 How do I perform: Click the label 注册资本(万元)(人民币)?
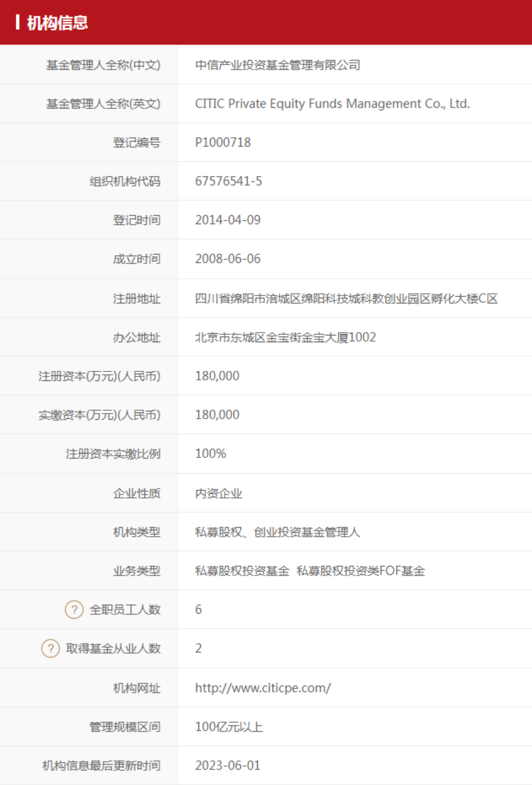[x=99, y=376]
